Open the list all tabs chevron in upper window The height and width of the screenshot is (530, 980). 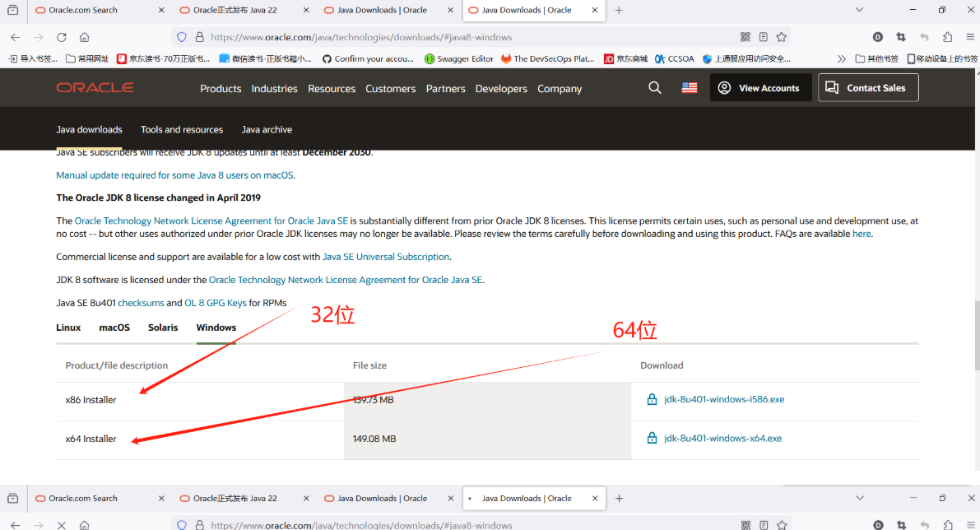coord(859,10)
